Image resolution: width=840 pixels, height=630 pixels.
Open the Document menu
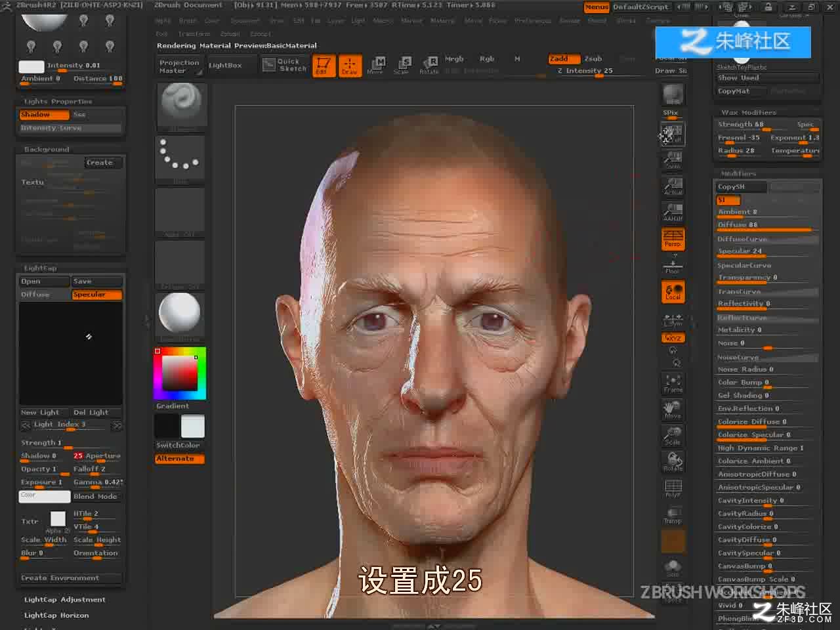[245, 21]
